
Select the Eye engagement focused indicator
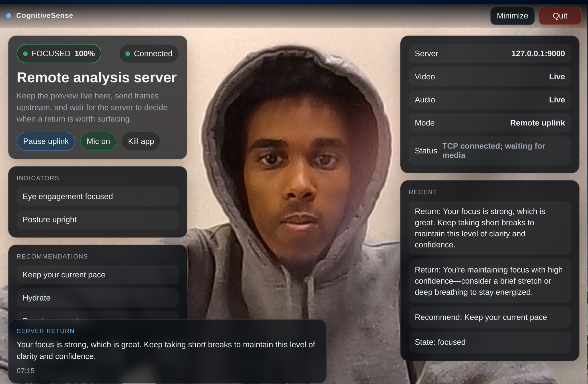coord(98,197)
